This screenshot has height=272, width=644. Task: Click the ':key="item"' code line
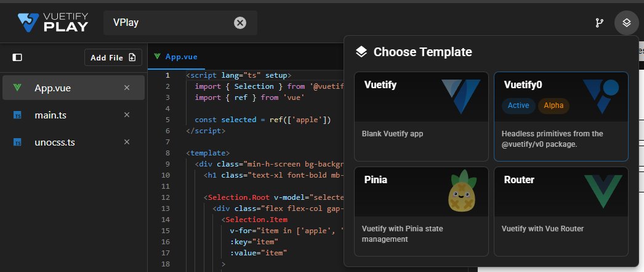point(254,242)
